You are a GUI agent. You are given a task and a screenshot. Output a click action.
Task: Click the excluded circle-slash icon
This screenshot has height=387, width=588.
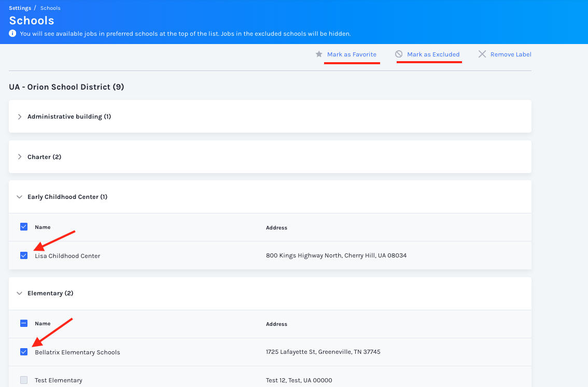tap(399, 54)
